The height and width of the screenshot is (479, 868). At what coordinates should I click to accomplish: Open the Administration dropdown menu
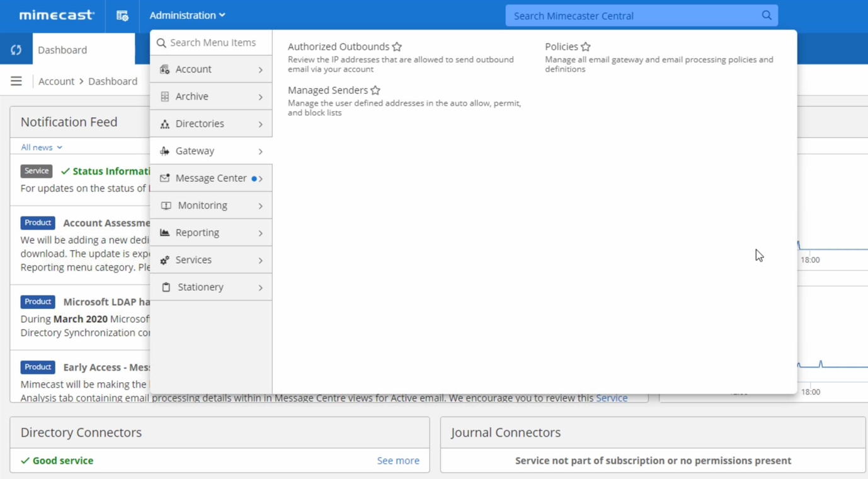pyautogui.click(x=187, y=15)
